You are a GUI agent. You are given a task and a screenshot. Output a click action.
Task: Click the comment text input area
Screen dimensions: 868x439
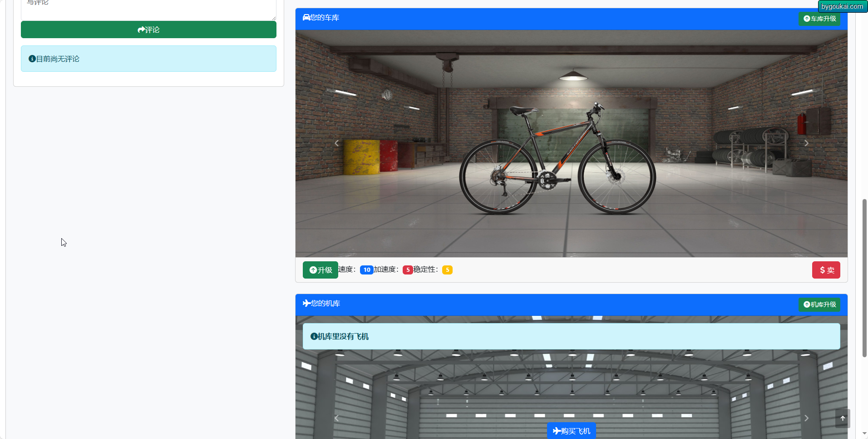click(148, 9)
